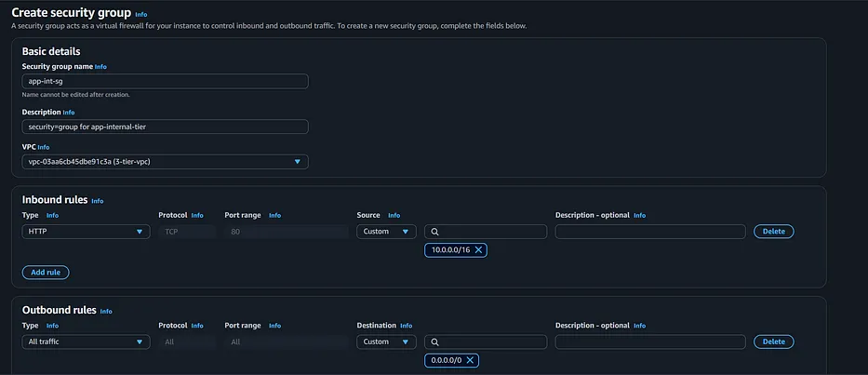Remove the 10.0.0.0/16 source chip

[x=479, y=249]
